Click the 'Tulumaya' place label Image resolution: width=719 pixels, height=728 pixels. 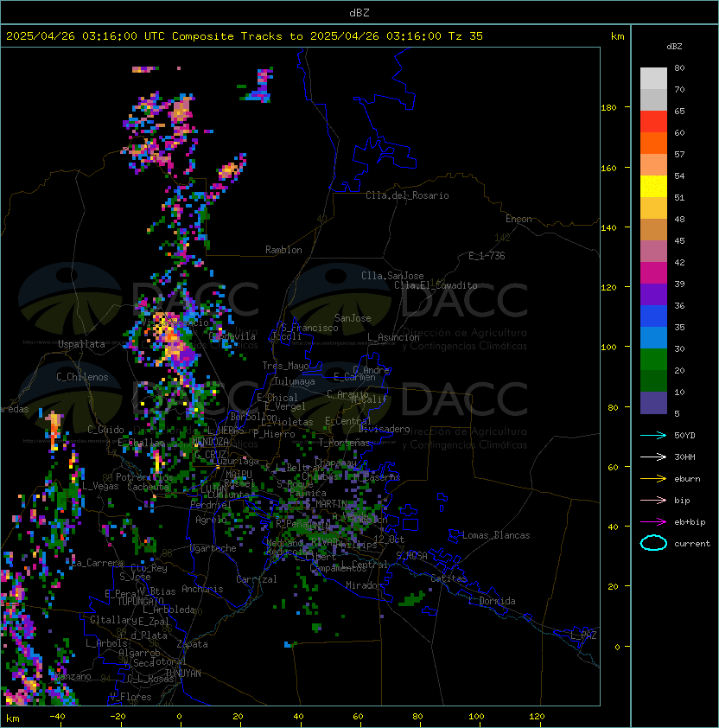[295, 381]
